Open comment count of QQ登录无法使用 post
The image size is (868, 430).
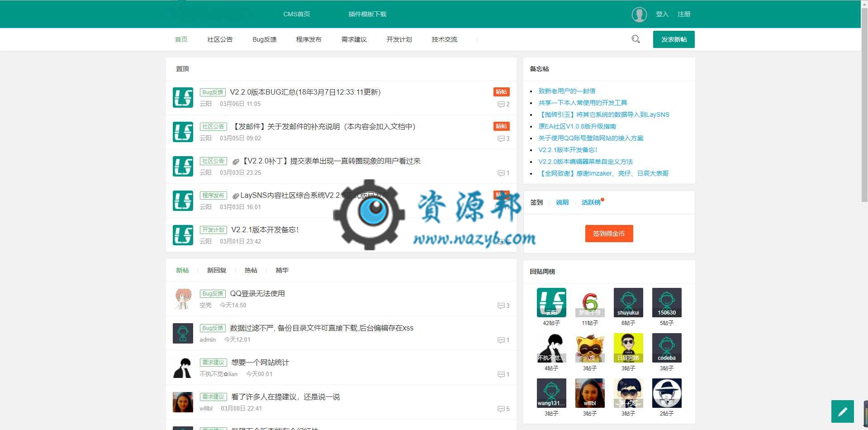tap(503, 306)
